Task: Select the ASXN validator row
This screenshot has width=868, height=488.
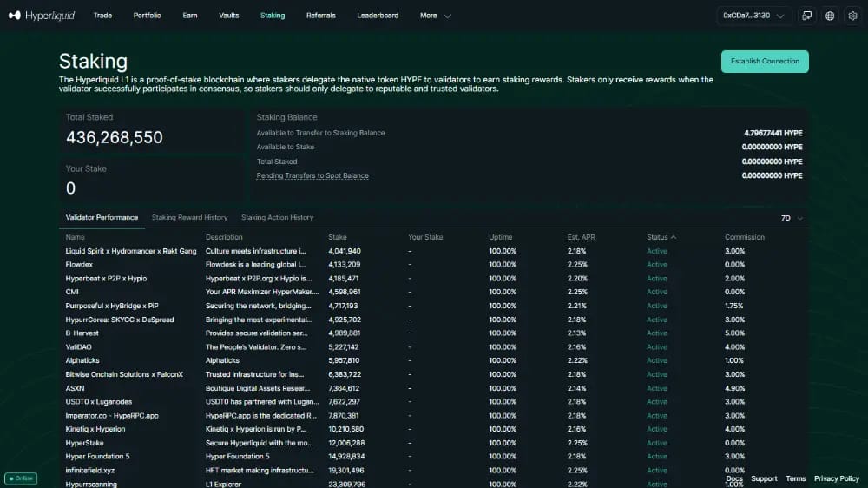Action: click(433, 388)
